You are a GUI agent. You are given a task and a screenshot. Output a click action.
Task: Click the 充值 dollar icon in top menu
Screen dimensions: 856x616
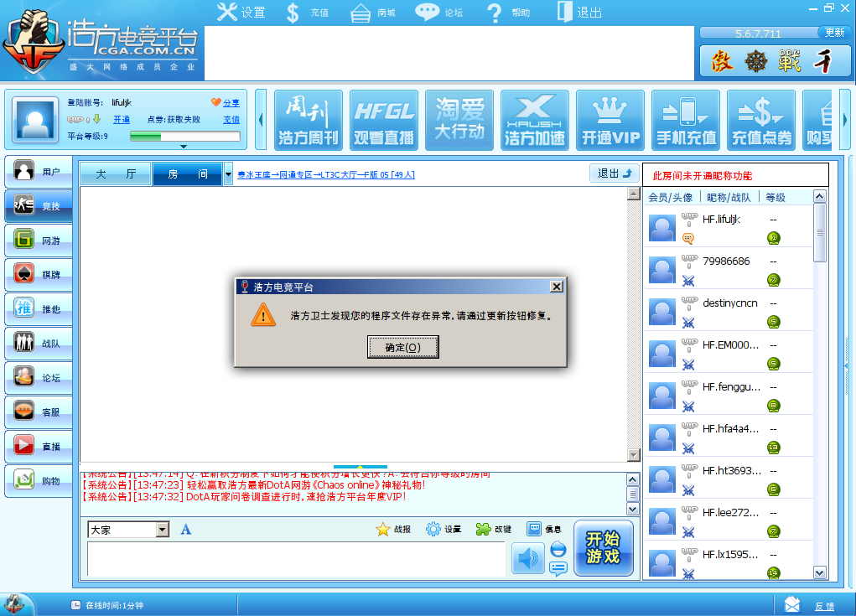click(x=293, y=13)
